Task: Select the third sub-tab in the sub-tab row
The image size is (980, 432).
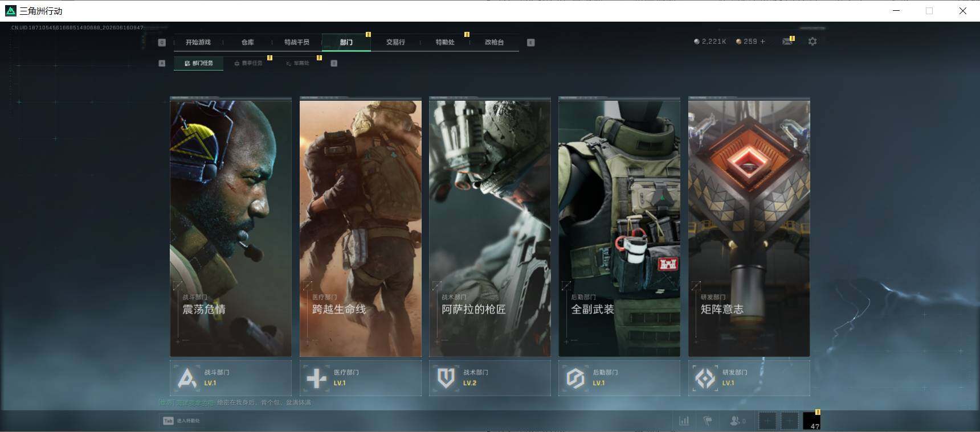Action: 297,63
